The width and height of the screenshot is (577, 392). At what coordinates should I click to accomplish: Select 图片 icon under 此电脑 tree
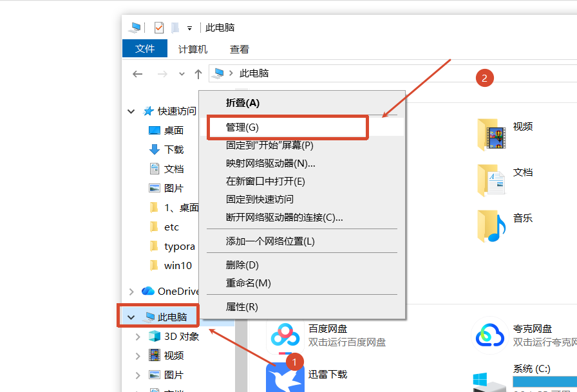[x=155, y=375]
